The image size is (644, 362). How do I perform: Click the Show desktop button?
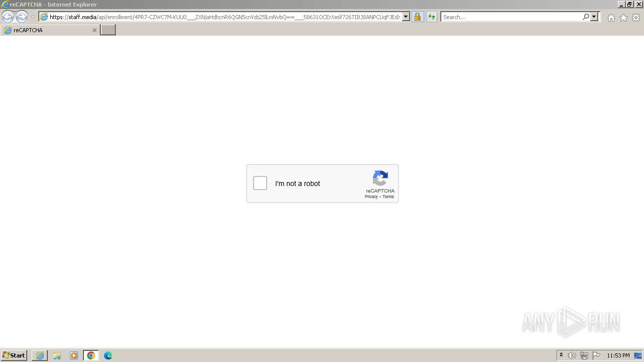click(638, 355)
